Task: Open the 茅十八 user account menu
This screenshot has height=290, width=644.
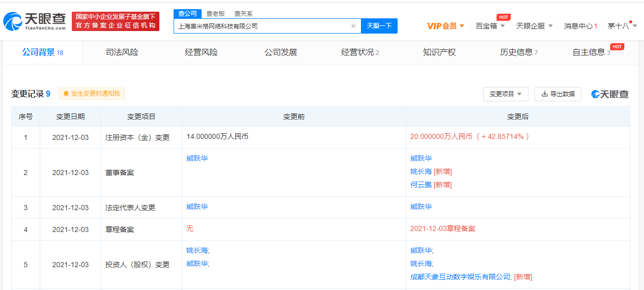Action: [622, 26]
